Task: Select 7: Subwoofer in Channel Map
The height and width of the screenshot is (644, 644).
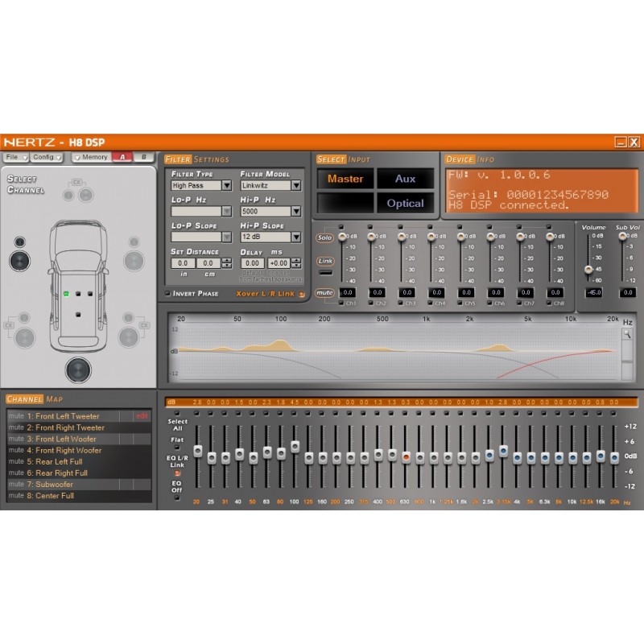Action: point(79,485)
